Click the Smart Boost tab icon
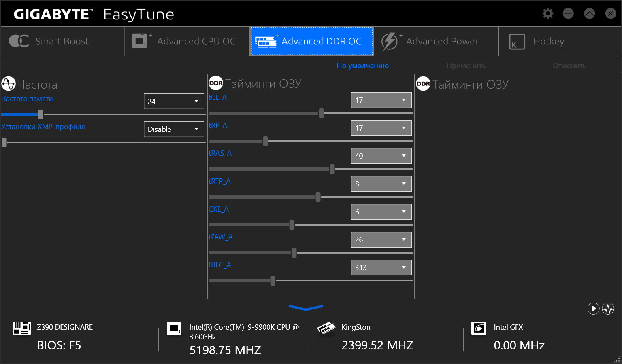Image resolution: width=622 pixels, height=364 pixels. click(19, 41)
